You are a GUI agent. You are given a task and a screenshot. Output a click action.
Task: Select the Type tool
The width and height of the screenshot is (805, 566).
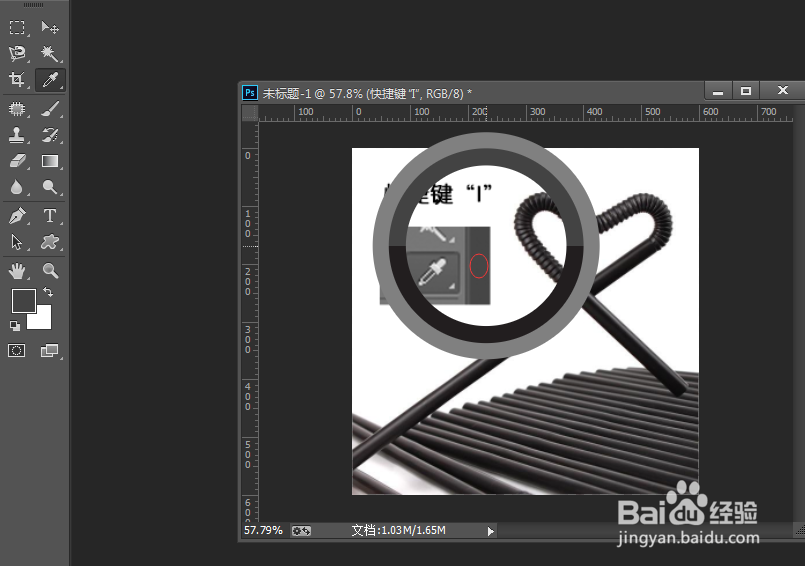pos(50,216)
